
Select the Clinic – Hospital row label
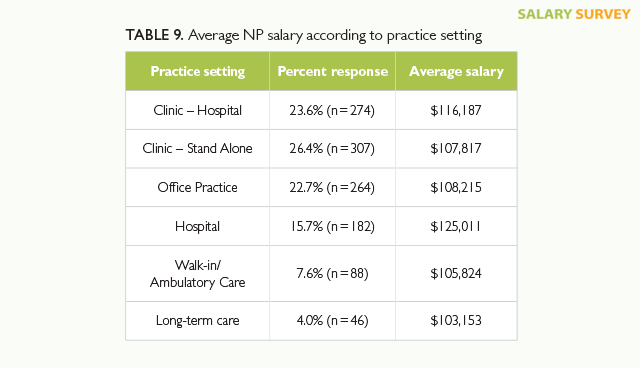click(x=198, y=110)
